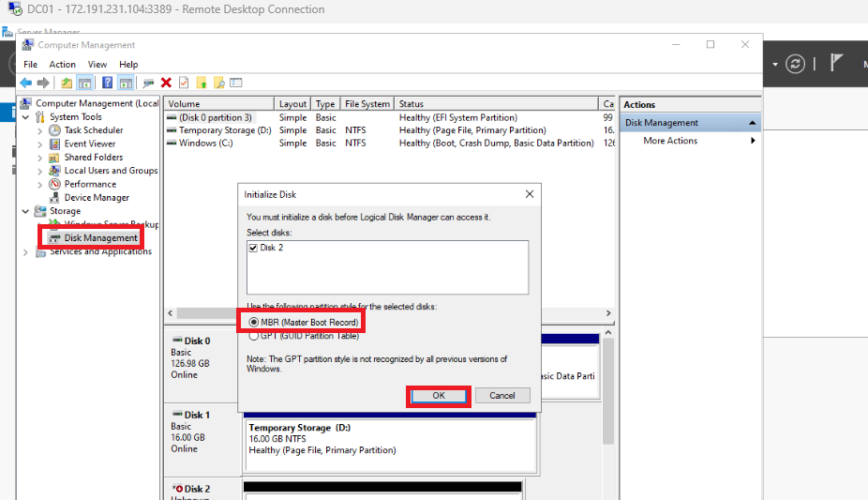Viewport: 868px width, 500px height.
Task: Select Temporary Storage (D:) partition block
Action: coord(390,444)
